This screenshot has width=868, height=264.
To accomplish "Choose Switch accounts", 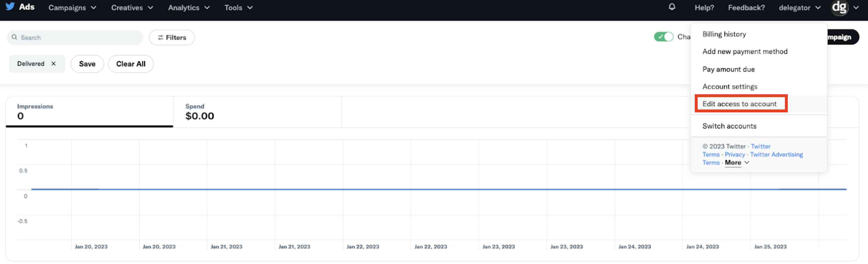I will 729,126.
